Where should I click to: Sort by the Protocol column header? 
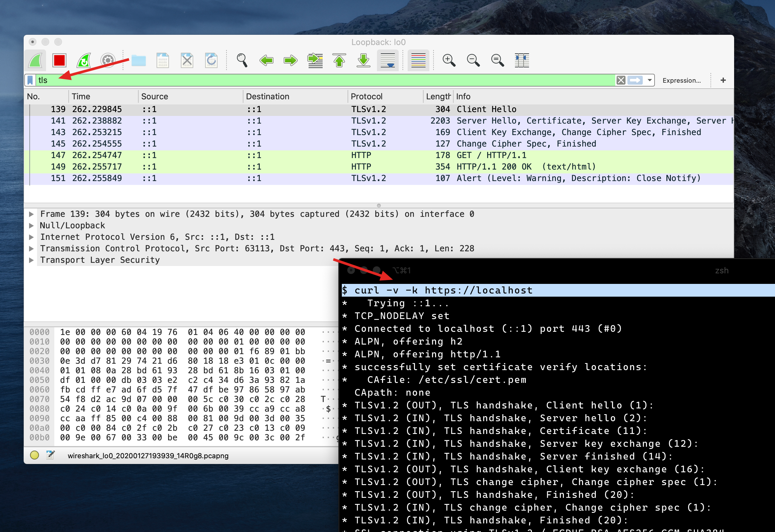pos(366,97)
